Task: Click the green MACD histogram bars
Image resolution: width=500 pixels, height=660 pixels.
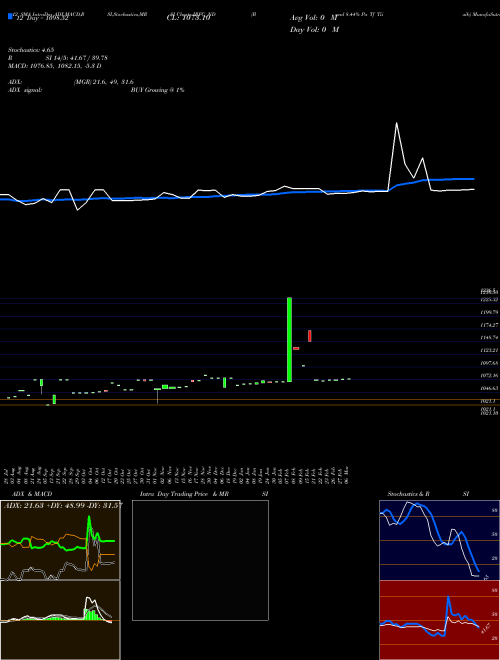Action: pos(91,615)
